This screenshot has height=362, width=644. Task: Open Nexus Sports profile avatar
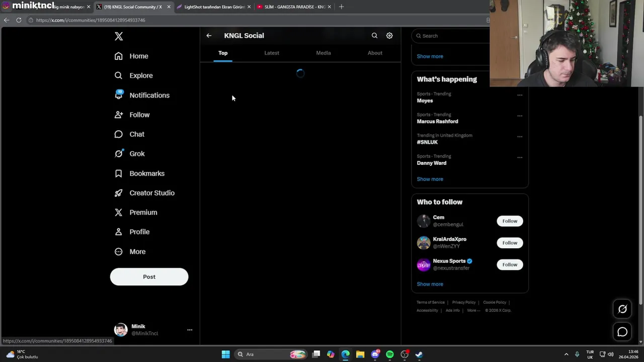(424, 264)
